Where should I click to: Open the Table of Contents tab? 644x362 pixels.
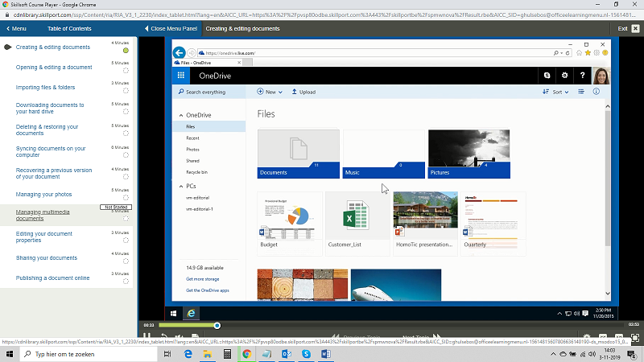pyautogui.click(x=69, y=28)
